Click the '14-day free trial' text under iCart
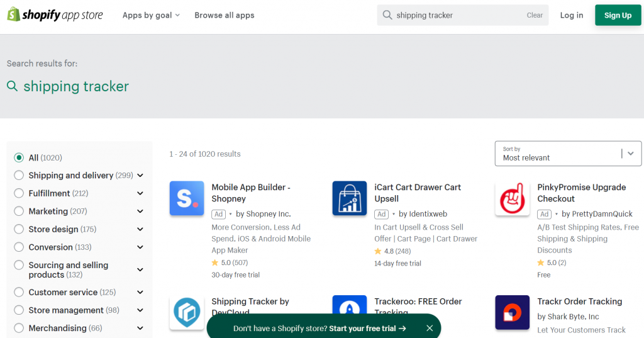 397,263
